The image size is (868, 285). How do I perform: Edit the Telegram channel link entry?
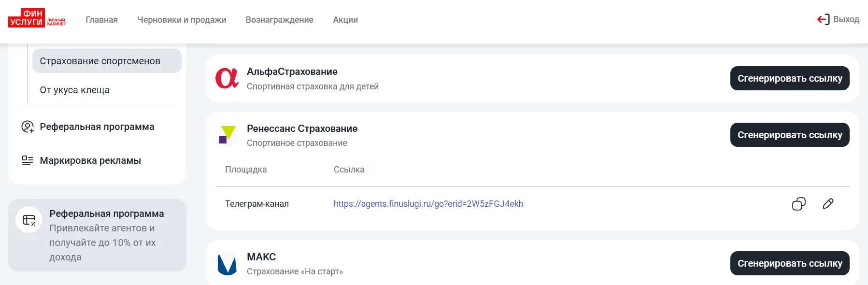tap(828, 204)
